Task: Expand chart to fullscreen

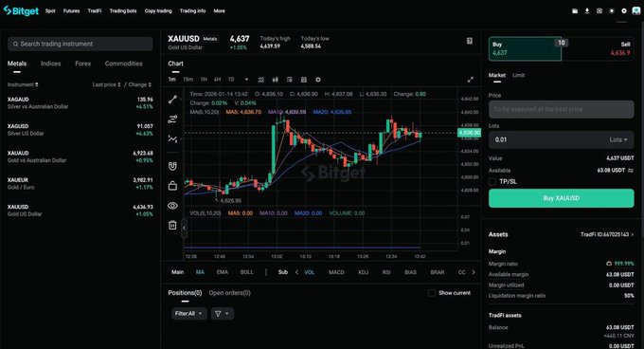Action: coord(471,80)
